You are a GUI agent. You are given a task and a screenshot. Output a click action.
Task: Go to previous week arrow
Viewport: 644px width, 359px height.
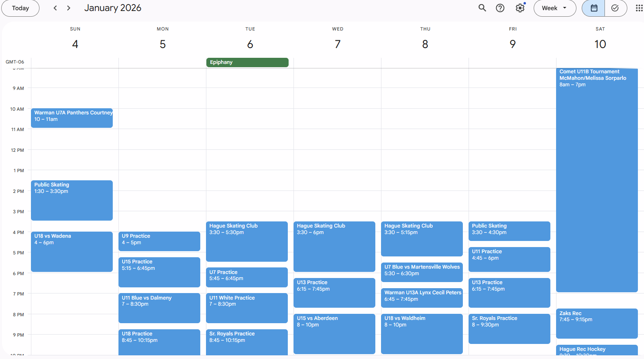(x=55, y=8)
